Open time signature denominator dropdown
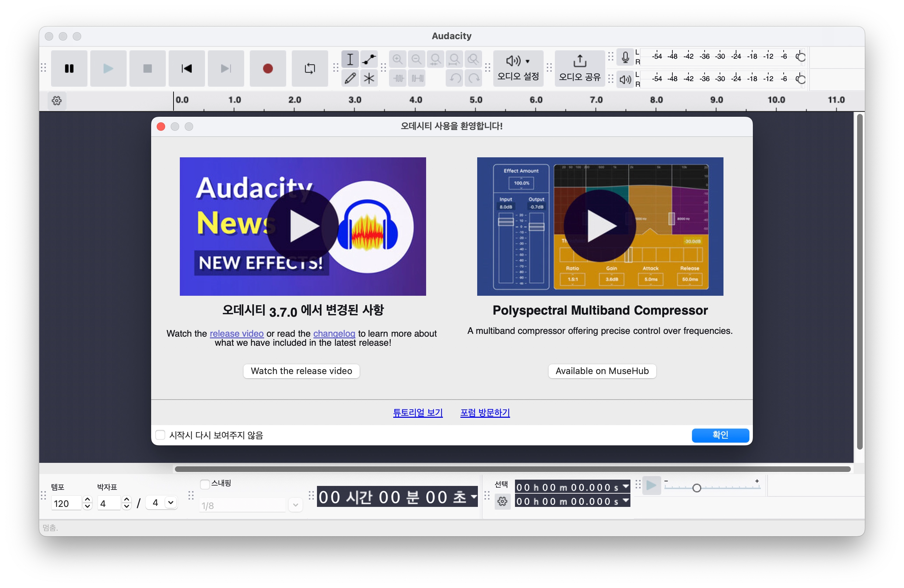The image size is (904, 588). coord(162,503)
